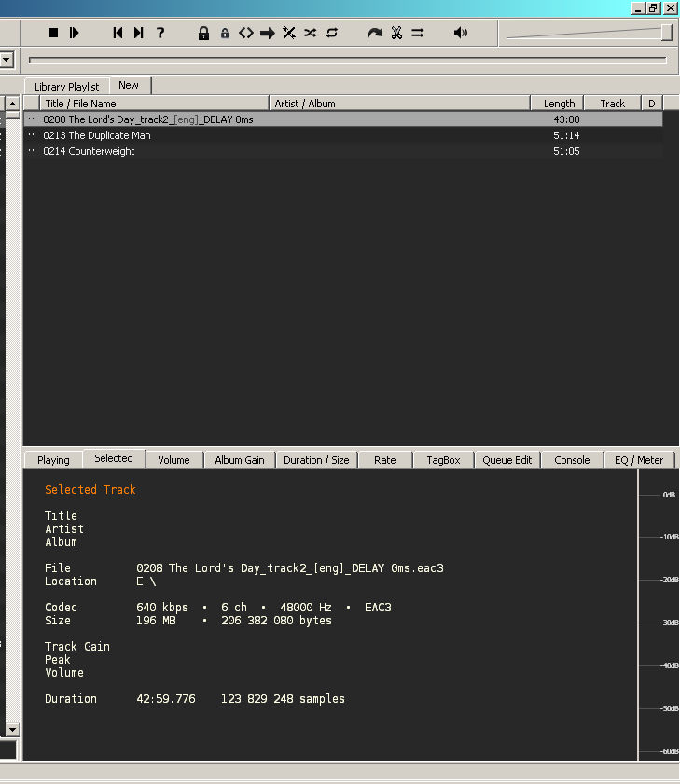Viewport: 680px width, 784px height.
Task: Click the 123 829 248 samples value
Action: click(283, 698)
